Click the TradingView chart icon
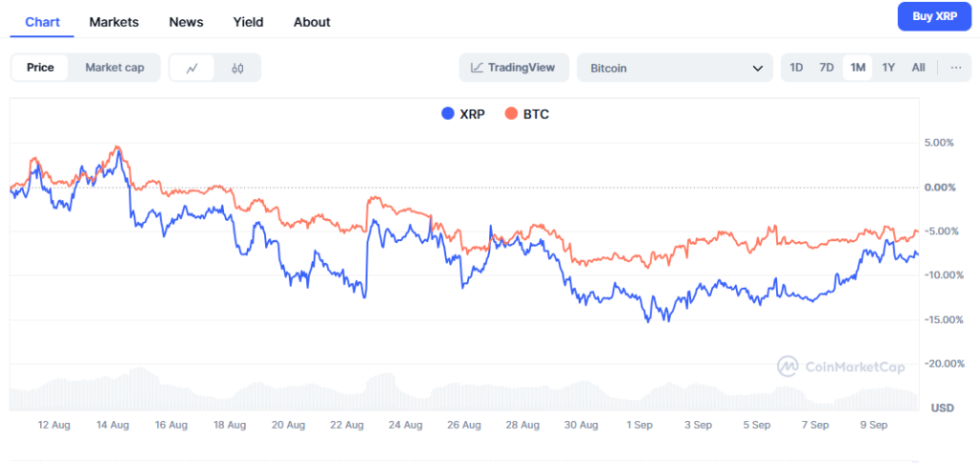Image resolution: width=980 pixels, height=463 pixels. click(477, 68)
